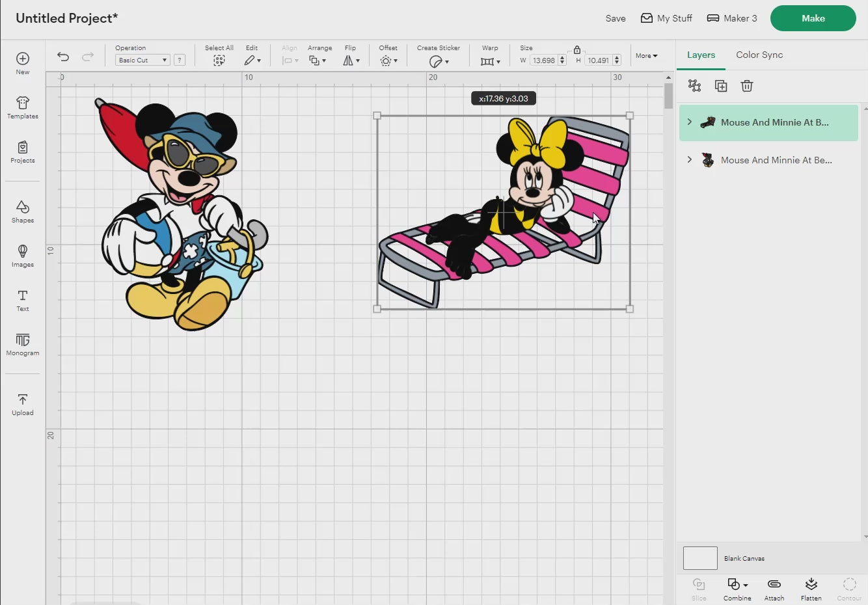Image resolution: width=868 pixels, height=605 pixels.
Task: Click the Blank Canvas color swatch
Action: 700,558
